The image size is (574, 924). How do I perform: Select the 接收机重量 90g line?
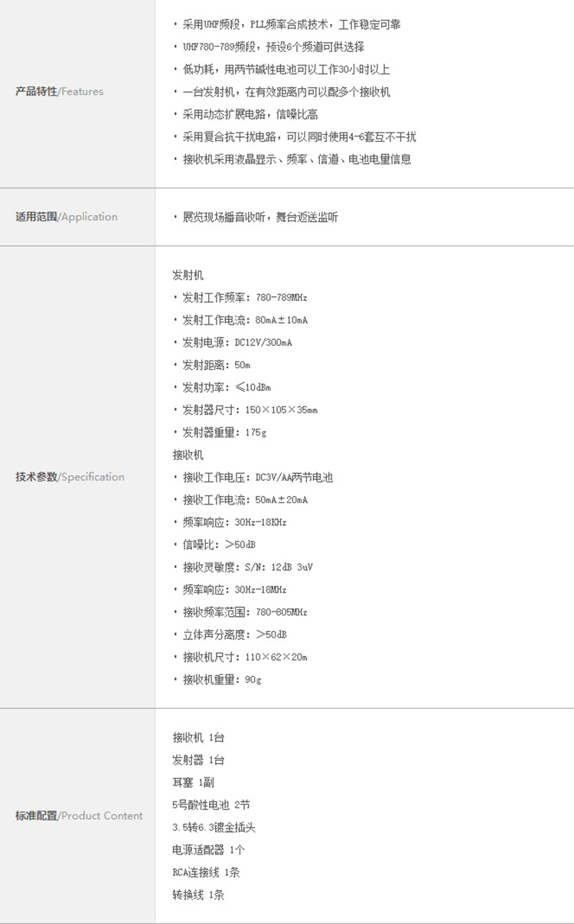click(221, 679)
